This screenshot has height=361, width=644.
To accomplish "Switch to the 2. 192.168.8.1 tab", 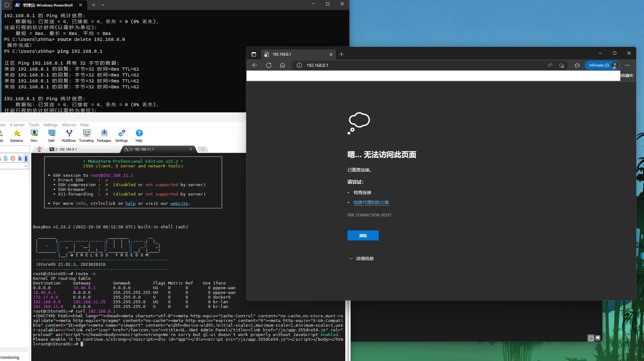I will [x=66, y=149].
